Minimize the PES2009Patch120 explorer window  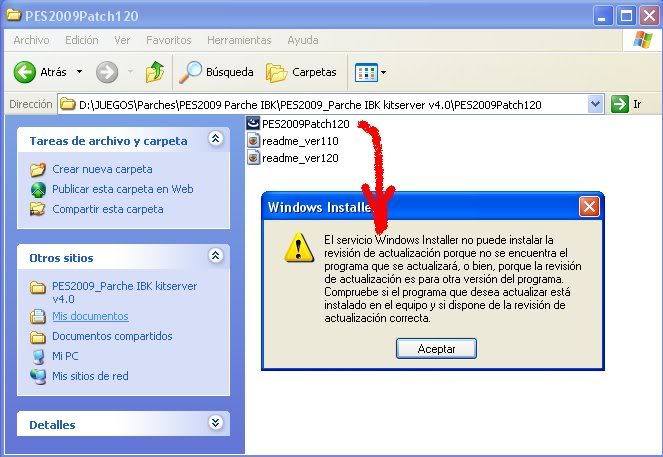603,16
